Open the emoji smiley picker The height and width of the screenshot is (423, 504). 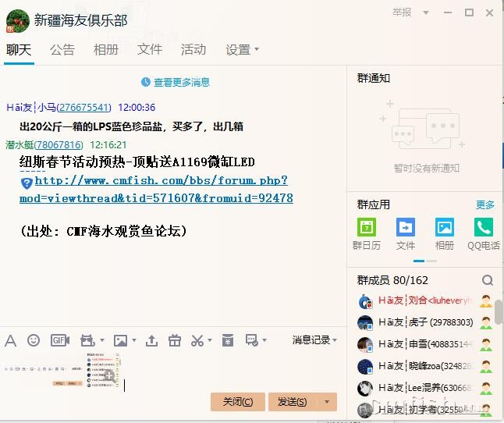[34, 340]
